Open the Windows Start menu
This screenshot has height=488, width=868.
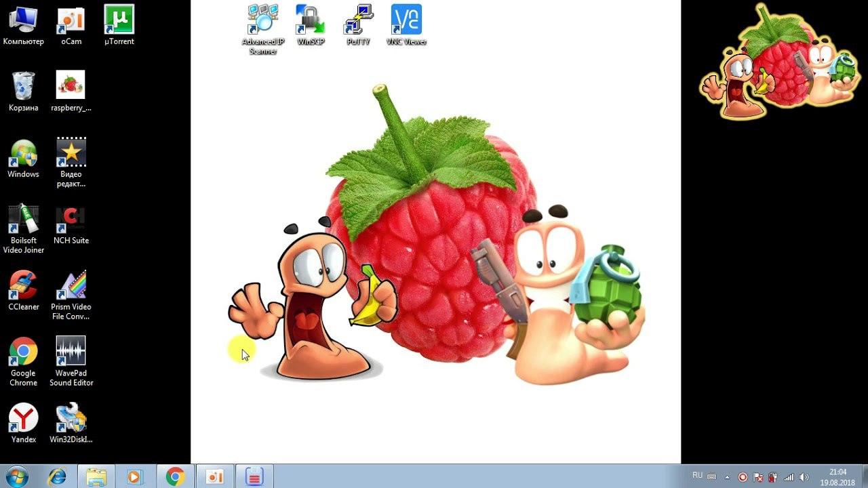[x=17, y=476]
